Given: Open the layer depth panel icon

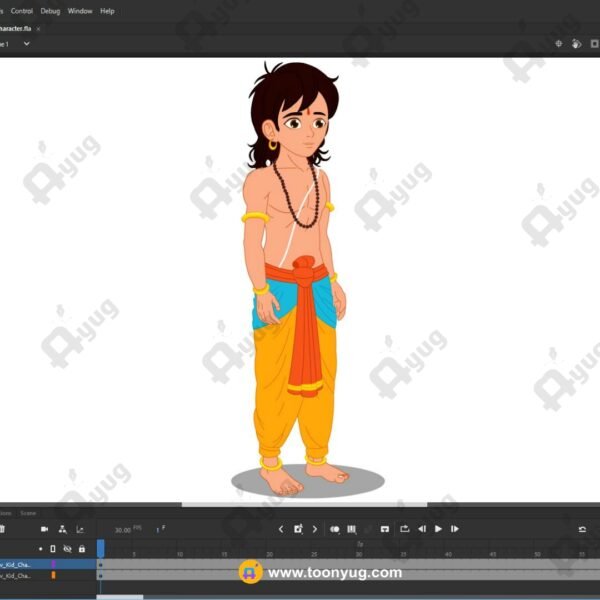Looking at the screenshot, I should pyautogui.click(x=80, y=529).
